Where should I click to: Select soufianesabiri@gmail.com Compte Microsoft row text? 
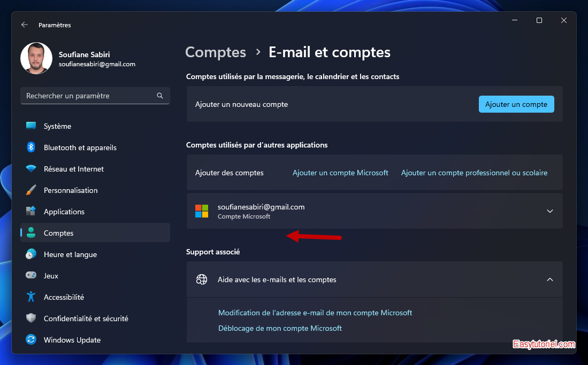tap(261, 211)
